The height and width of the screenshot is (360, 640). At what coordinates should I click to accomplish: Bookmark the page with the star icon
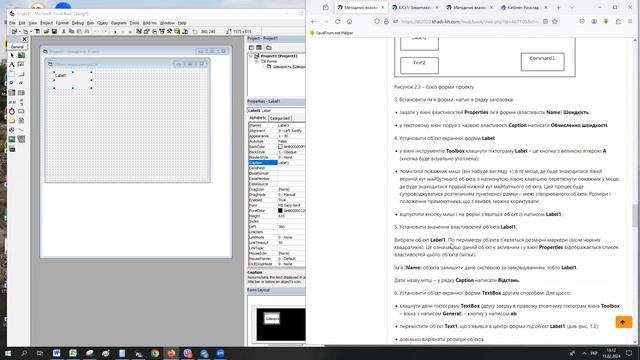coord(555,22)
